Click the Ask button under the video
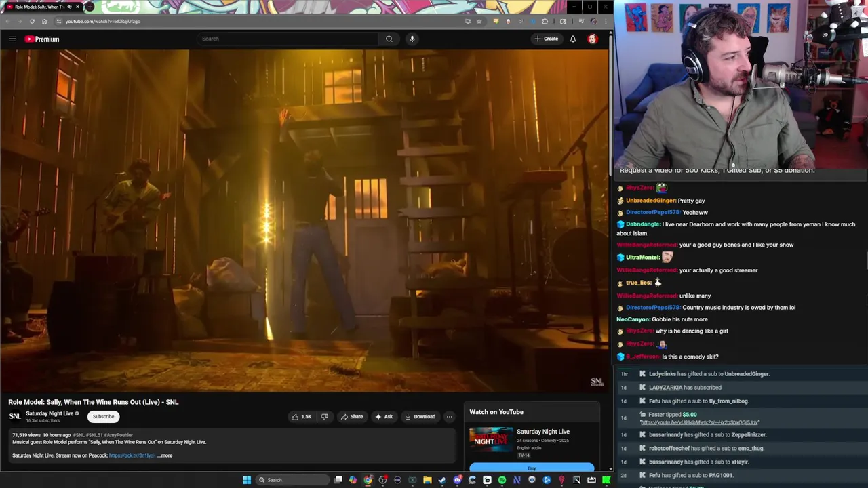 point(384,417)
